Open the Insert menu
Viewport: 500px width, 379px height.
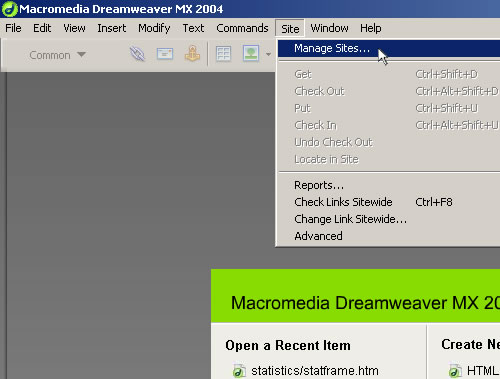112,28
